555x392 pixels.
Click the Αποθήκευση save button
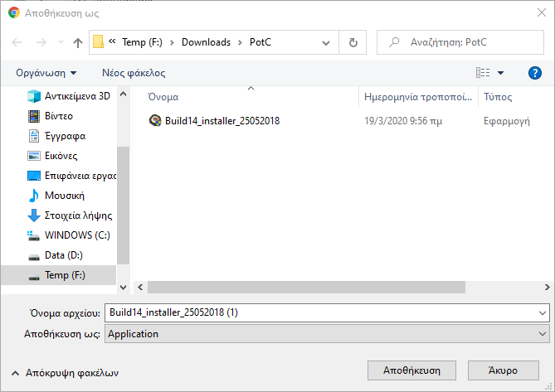click(x=411, y=370)
